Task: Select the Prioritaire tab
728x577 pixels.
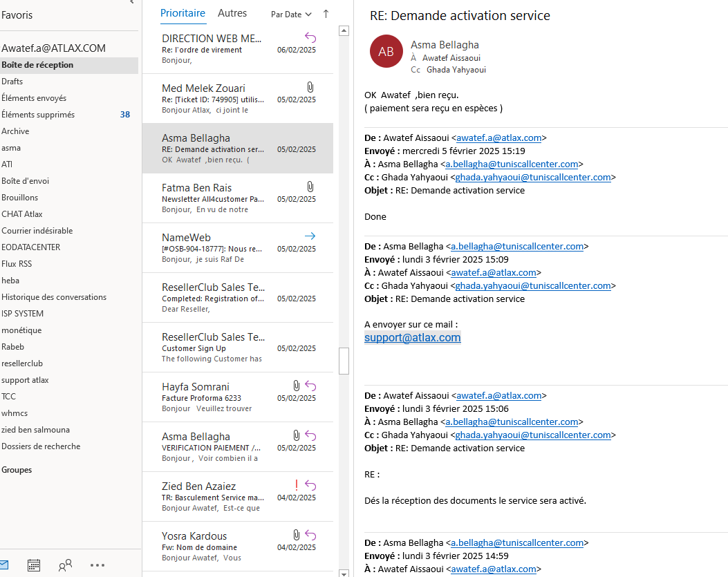Action: click(x=183, y=13)
